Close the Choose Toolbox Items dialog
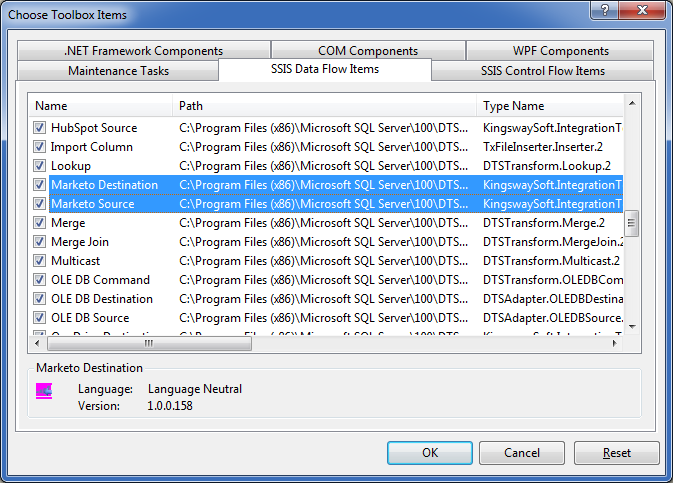This screenshot has width=673, height=483. point(642,10)
